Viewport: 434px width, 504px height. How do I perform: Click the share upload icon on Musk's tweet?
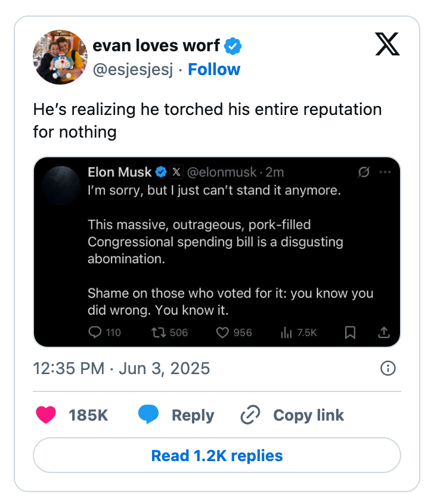coord(385,333)
